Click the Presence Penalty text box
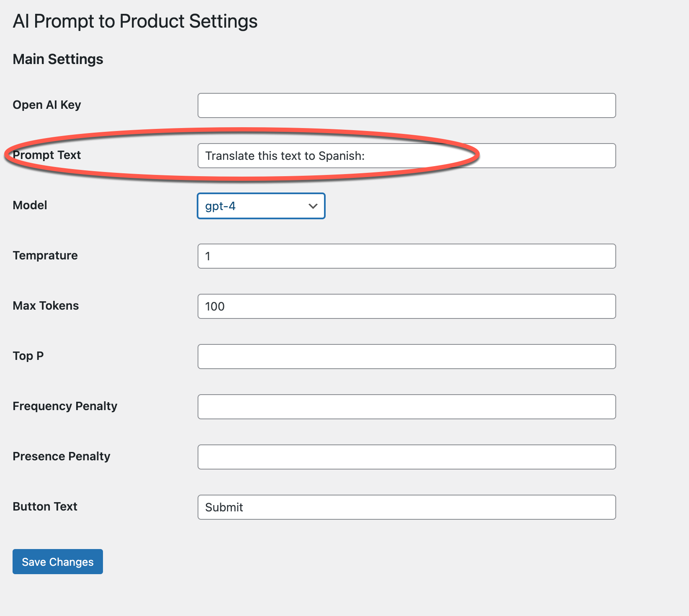This screenshot has width=689, height=616. (406, 457)
